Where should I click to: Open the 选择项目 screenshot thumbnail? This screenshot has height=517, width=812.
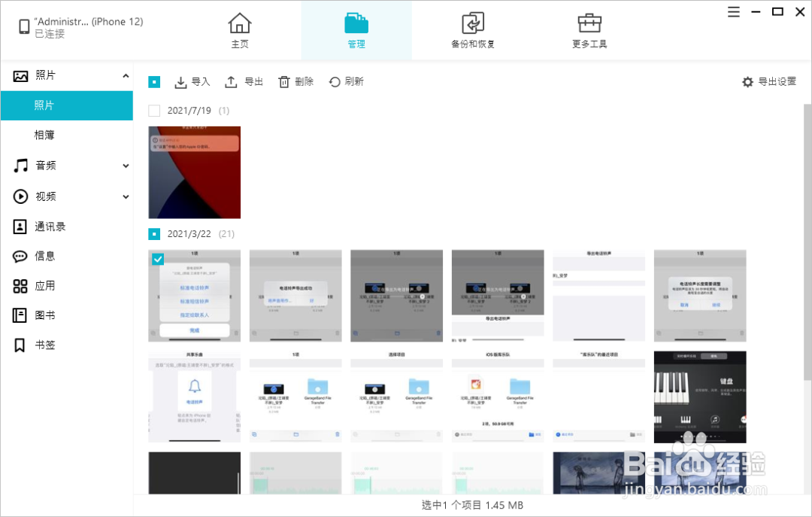397,397
